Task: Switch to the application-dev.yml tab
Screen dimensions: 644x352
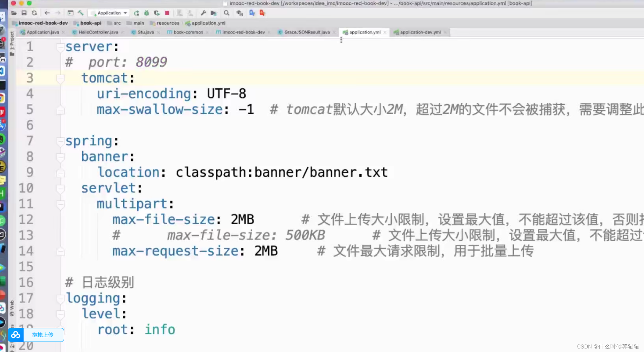Action: 420,32
